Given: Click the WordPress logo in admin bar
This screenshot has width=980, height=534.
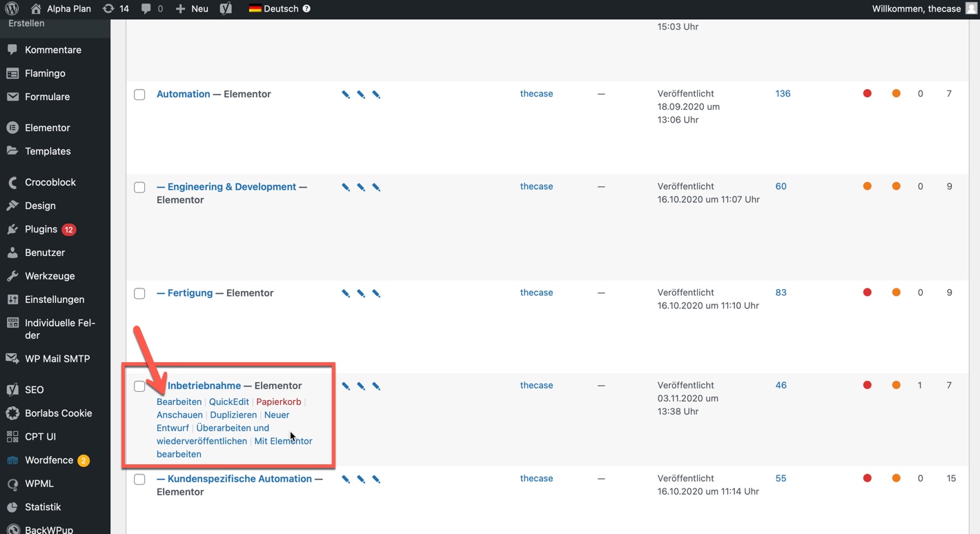Looking at the screenshot, I should 12,9.
